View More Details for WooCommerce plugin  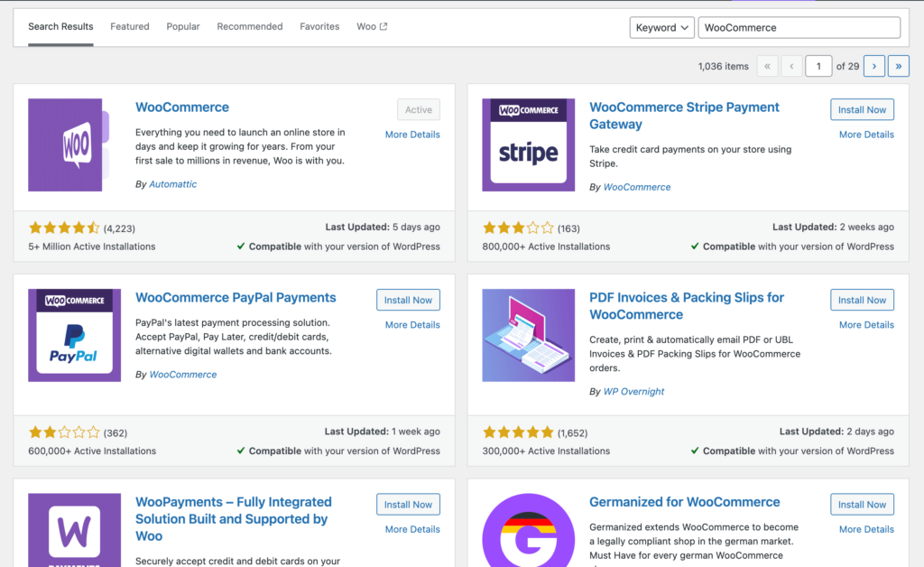(x=412, y=135)
